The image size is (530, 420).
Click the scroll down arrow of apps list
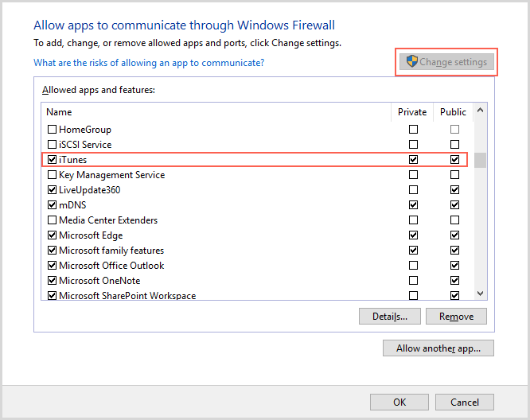point(480,294)
